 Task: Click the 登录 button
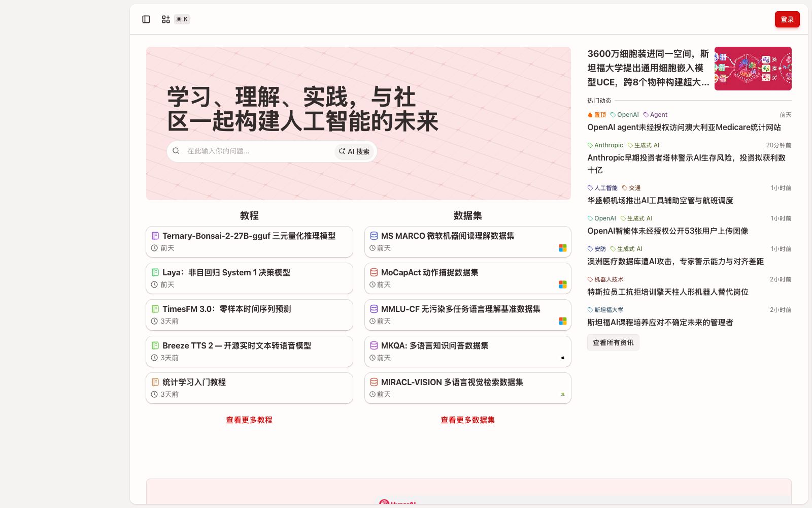pos(787,19)
